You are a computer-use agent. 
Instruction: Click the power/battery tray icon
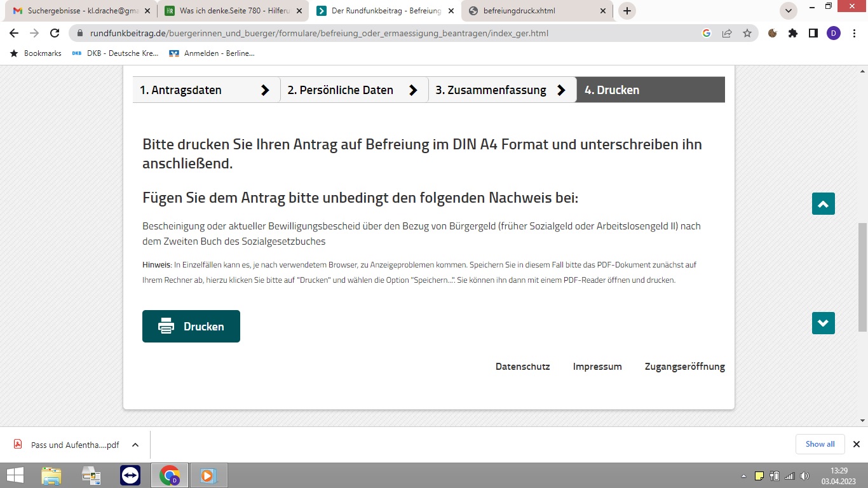tap(775, 476)
